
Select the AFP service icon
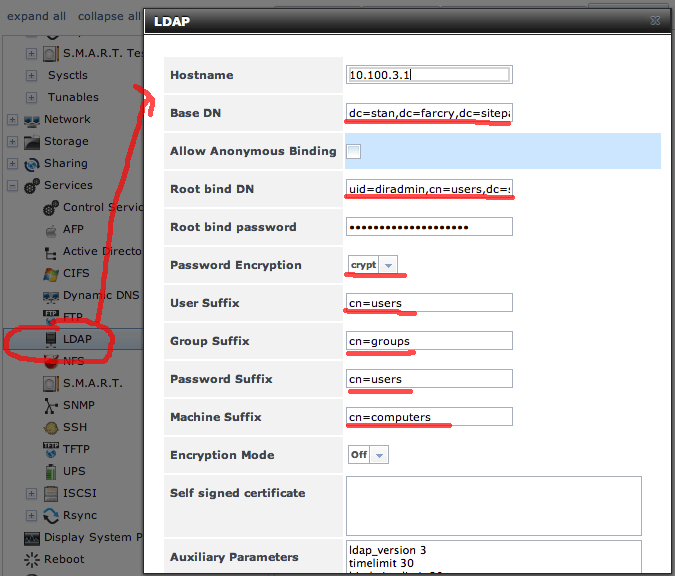51,229
